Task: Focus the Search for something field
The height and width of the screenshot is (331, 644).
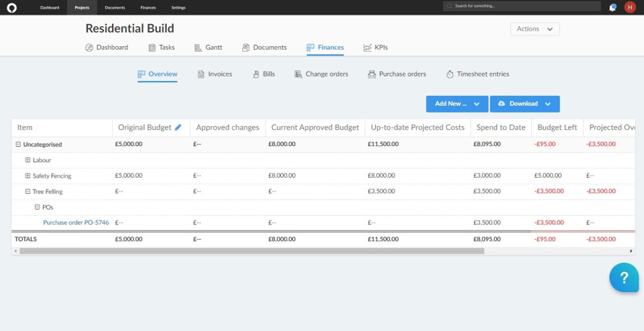Action: [522, 7]
